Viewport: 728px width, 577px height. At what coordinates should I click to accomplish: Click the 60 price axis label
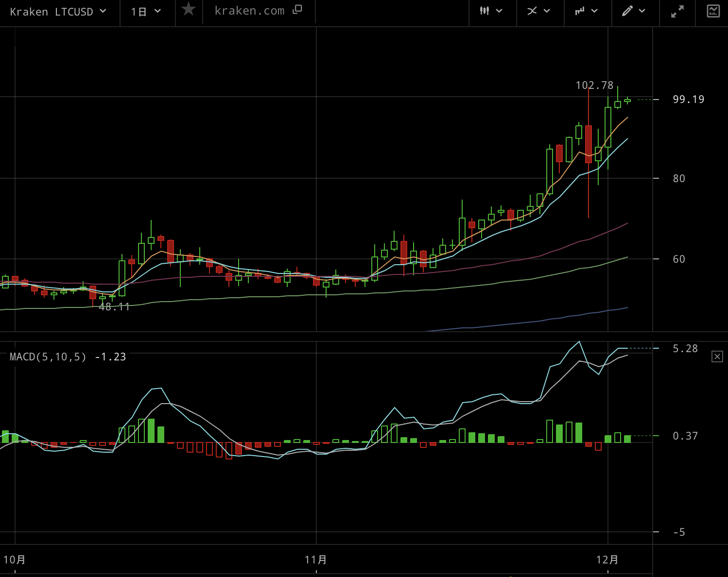pos(679,259)
